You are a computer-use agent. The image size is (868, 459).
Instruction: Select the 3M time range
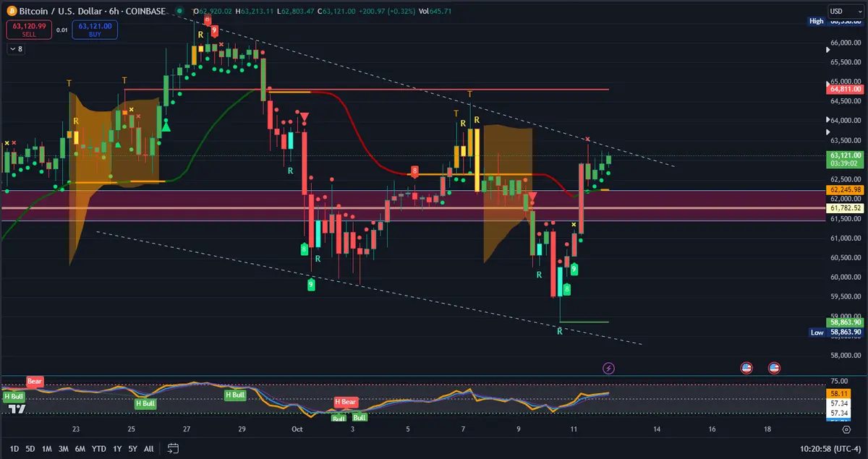(x=64, y=449)
